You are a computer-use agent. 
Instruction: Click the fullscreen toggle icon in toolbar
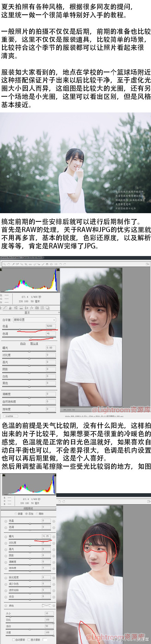click(x=148, y=264)
